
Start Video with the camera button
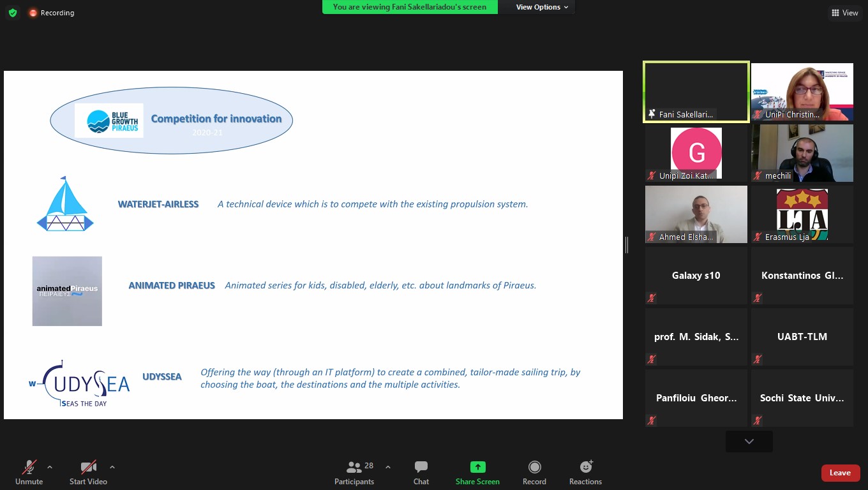point(88,473)
